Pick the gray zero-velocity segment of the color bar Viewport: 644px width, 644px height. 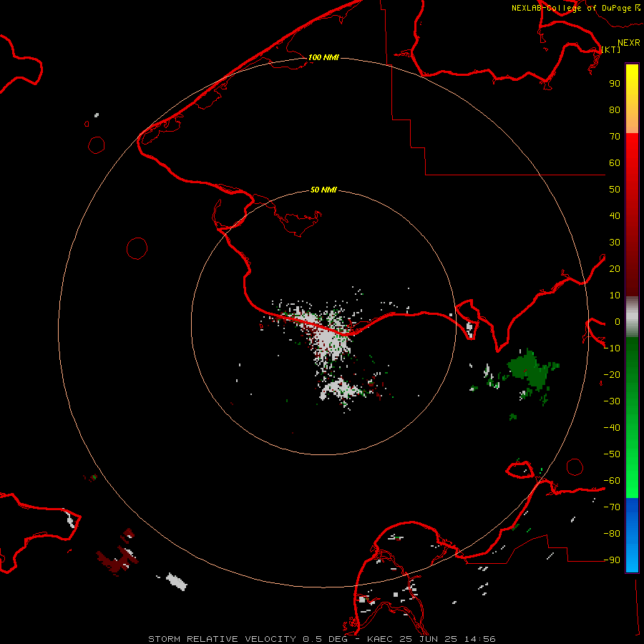[632, 317]
